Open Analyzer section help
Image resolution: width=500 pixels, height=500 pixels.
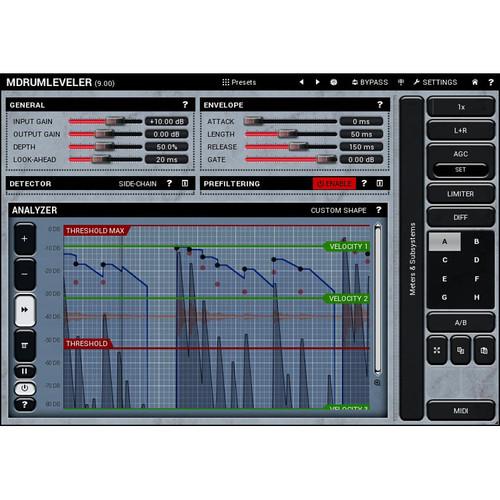click(379, 210)
